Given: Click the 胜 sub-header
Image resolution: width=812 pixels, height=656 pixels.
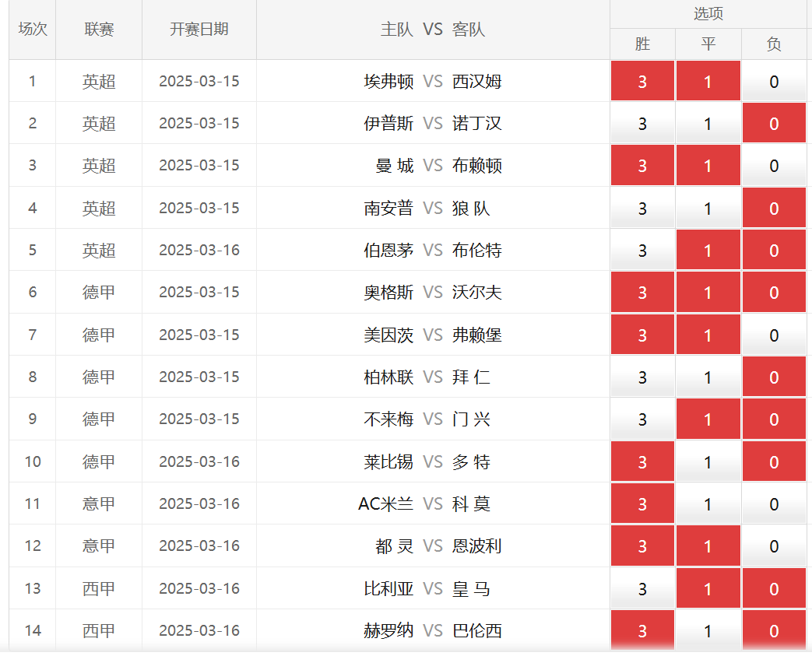Looking at the screenshot, I should click(x=642, y=44).
